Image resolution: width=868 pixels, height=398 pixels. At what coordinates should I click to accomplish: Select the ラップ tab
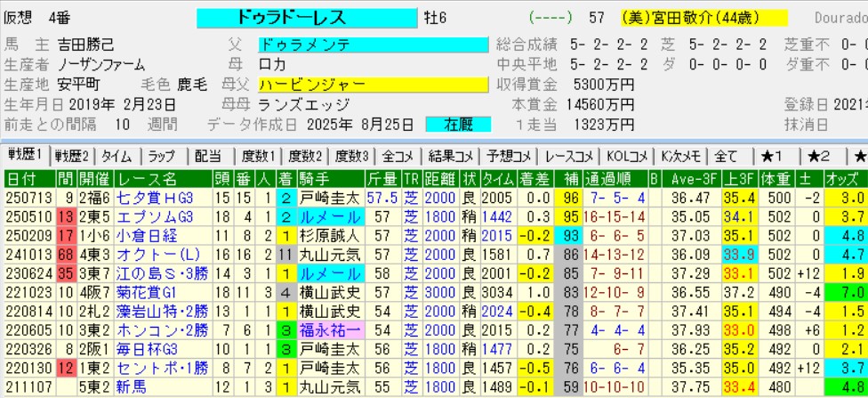[x=163, y=155]
